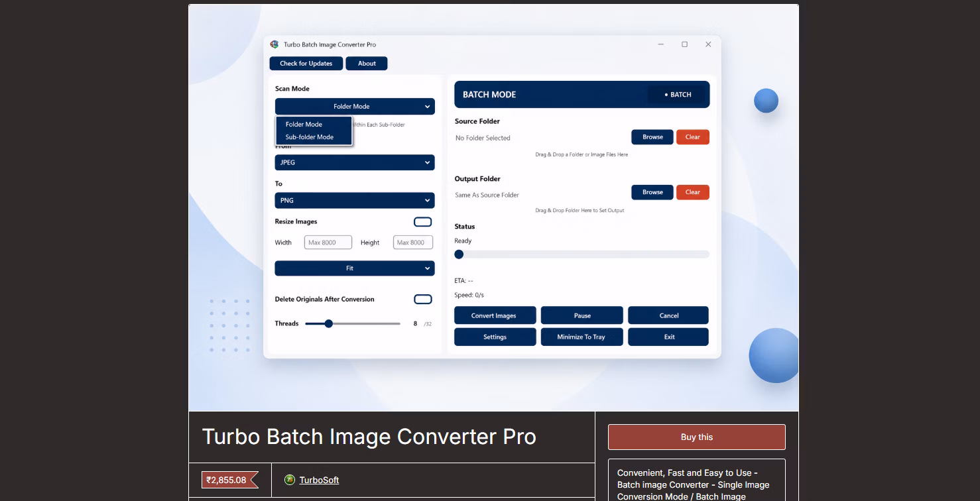
Task: Click the "BATCH MODE" header text
Action: (x=489, y=95)
